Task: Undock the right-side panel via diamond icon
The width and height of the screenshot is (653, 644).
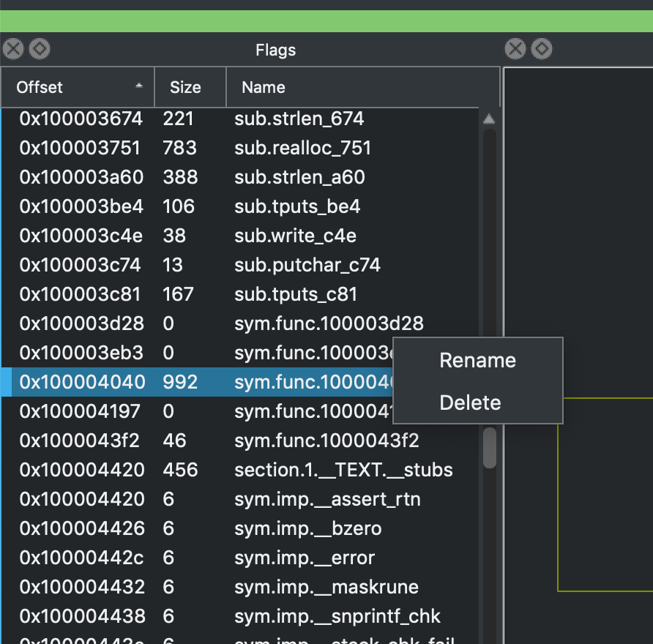Action: (542, 48)
